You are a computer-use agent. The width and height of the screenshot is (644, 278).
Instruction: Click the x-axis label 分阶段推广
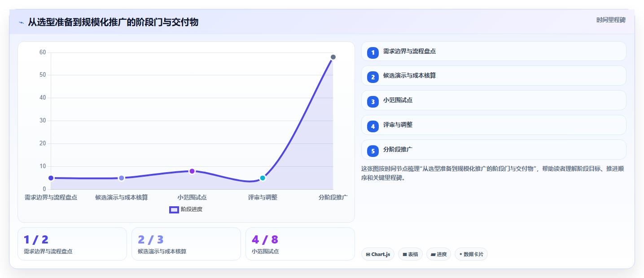point(333,197)
